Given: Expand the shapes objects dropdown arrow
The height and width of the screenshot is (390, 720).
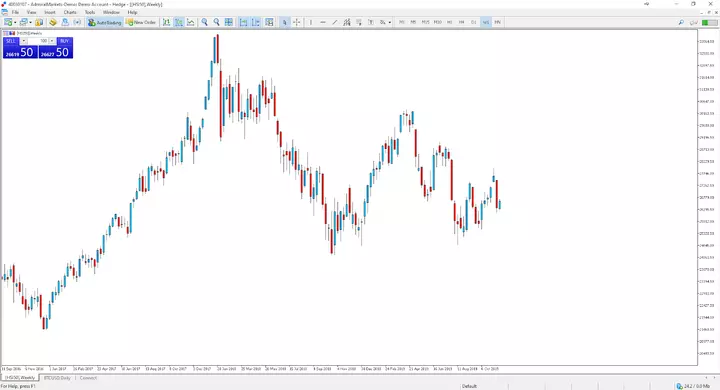Looking at the screenshot, I should coord(390,22).
